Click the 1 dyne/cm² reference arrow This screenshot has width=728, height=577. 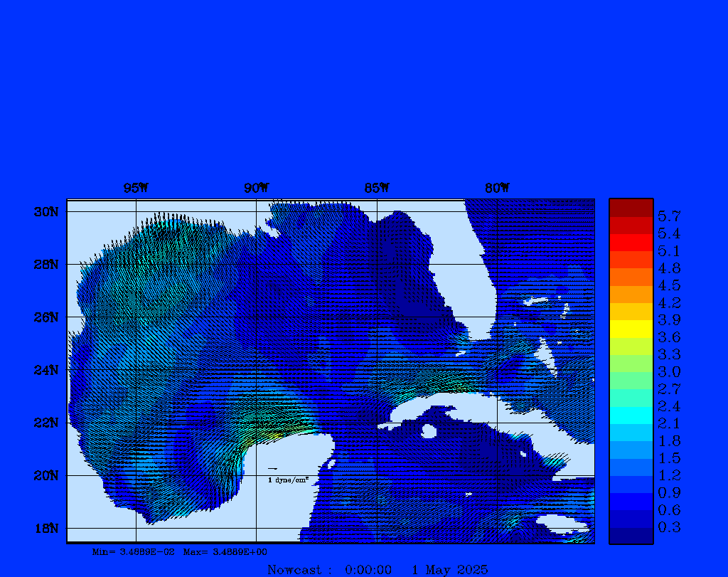click(x=272, y=469)
